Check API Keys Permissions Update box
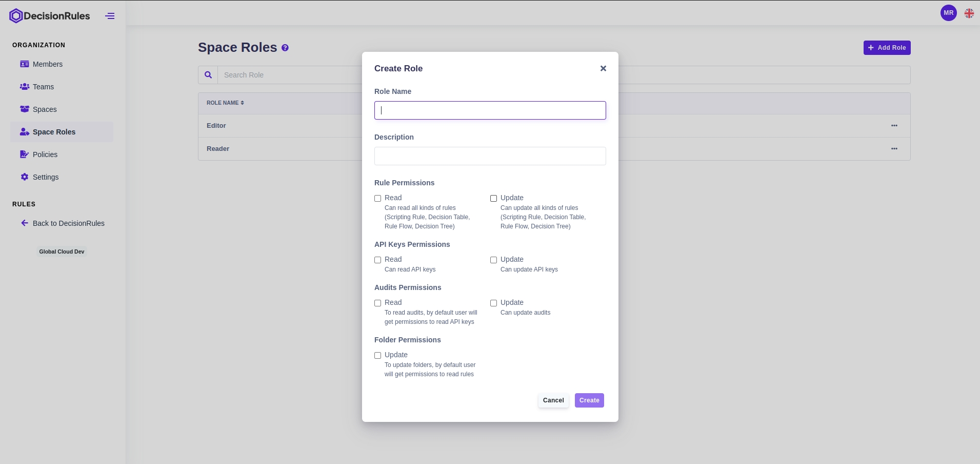 point(493,260)
